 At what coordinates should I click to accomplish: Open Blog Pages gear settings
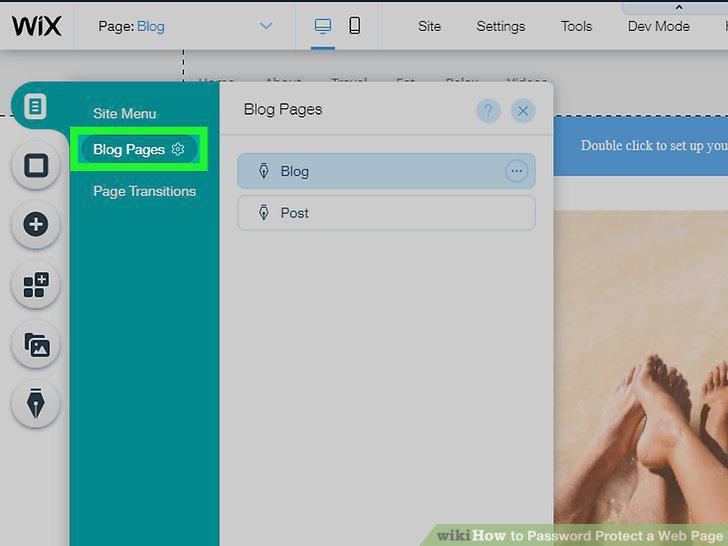[178, 149]
